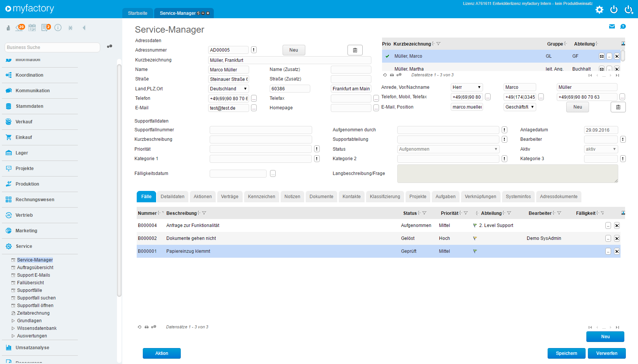Click the clipboard icon button beside address Neu
The image size is (638, 364).
click(355, 50)
